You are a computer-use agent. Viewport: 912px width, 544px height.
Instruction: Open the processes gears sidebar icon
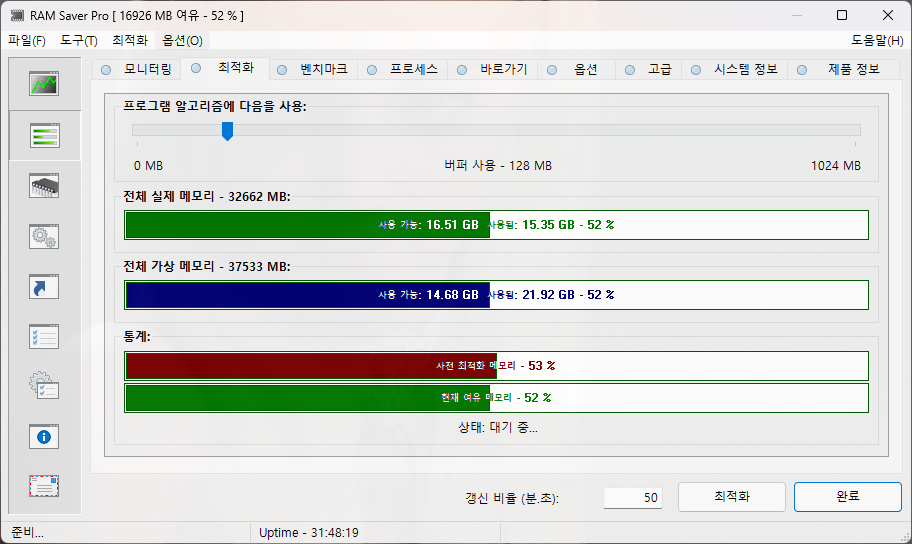coord(44,236)
